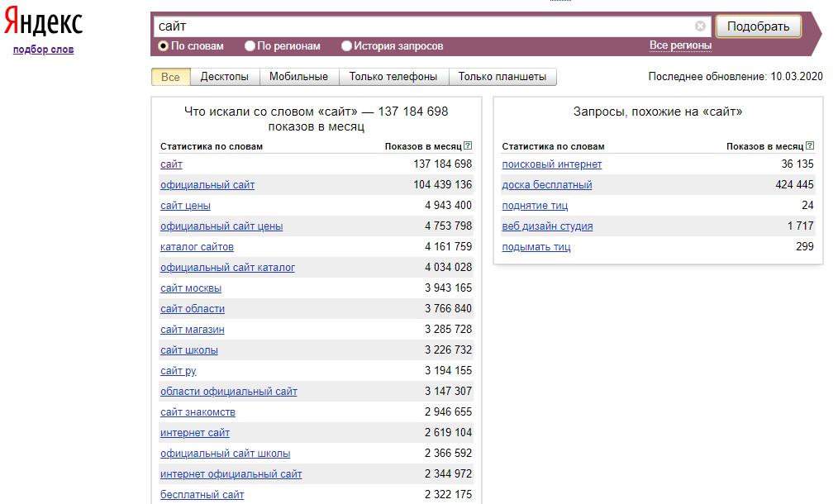838x504 pixels.
Task: Click the value '424 445' in similar queries
Action: pyautogui.click(x=795, y=185)
